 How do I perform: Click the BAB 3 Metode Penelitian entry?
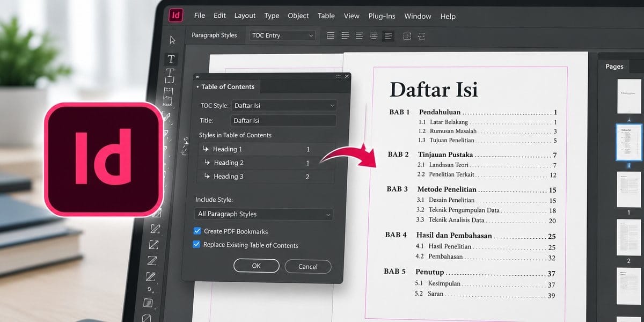click(471, 190)
